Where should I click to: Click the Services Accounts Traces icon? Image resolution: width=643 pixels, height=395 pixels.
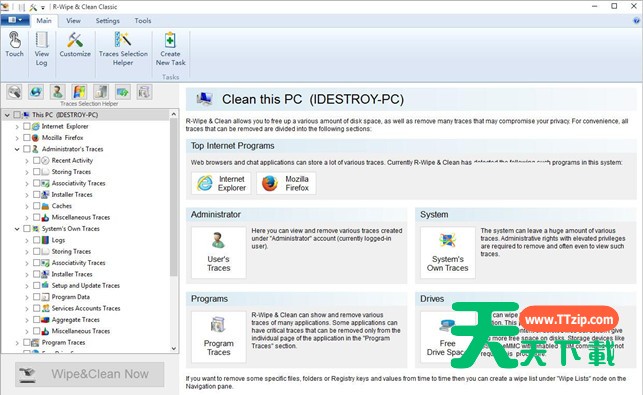(46, 308)
